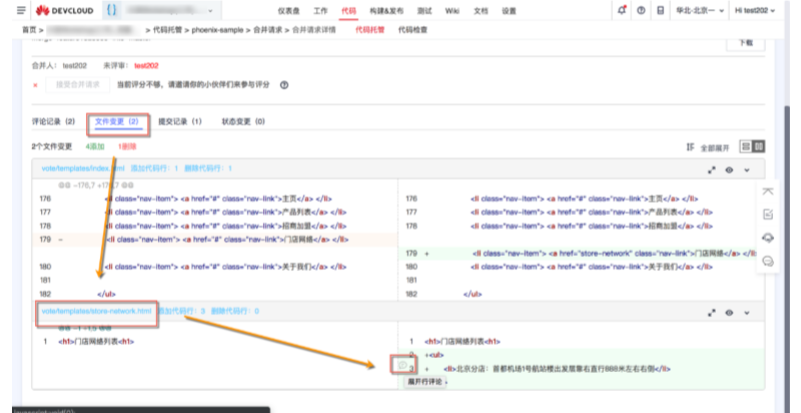
Task: Click the '2个文件变更' summary text
Action: pos(52,147)
